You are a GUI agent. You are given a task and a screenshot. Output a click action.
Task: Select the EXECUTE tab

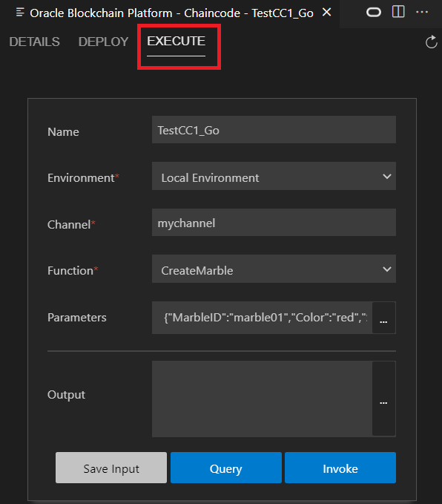point(176,41)
